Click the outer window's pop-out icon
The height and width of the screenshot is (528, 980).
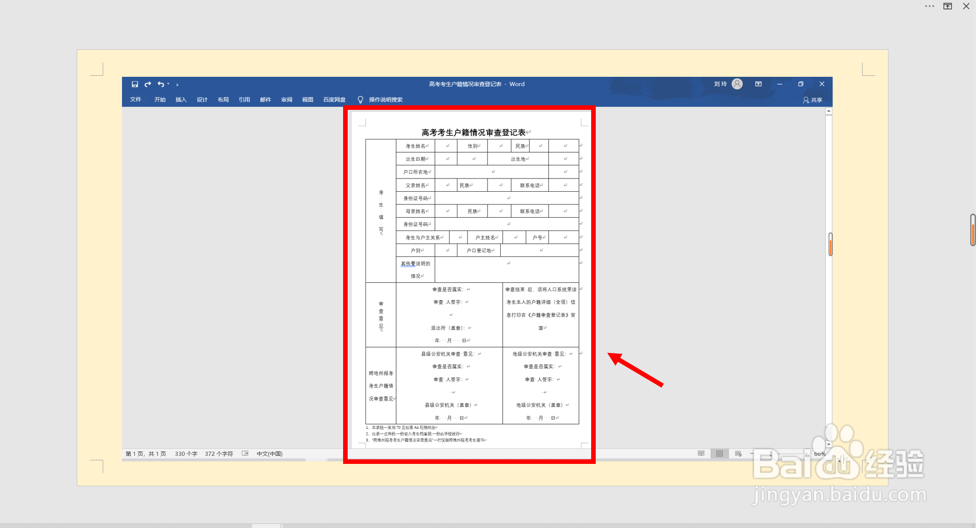[948, 6]
